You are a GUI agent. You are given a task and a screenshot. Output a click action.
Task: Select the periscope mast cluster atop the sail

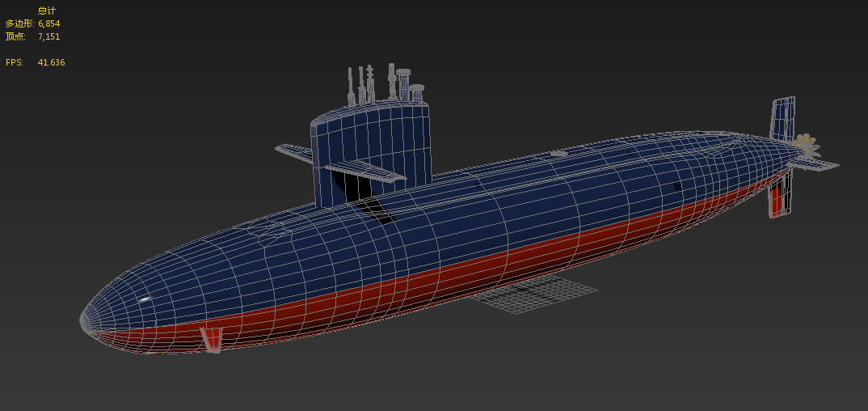click(386, 84)
